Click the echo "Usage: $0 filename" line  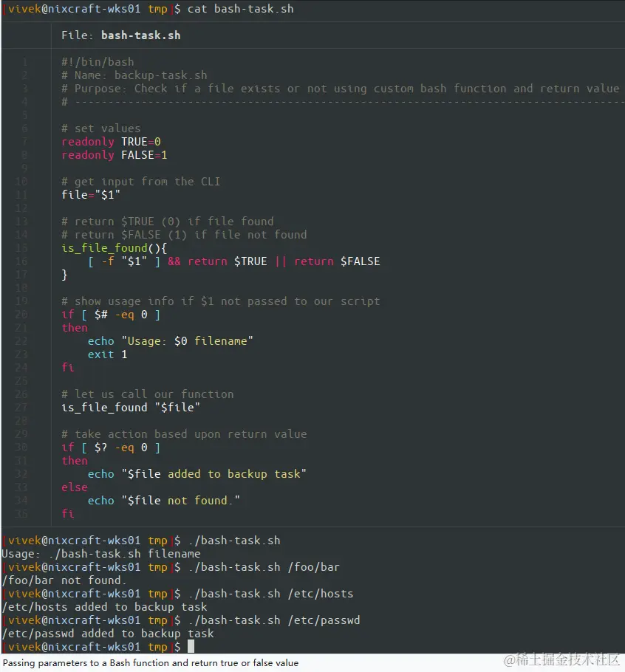[x=171, y=341]
